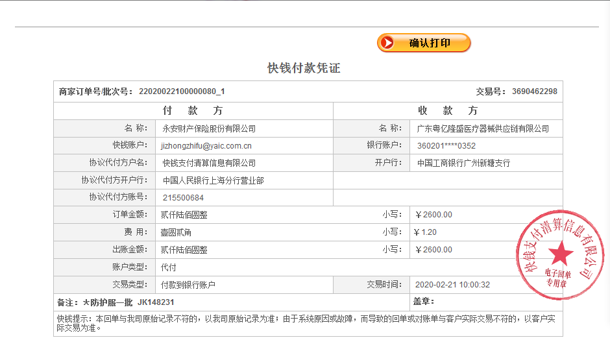Select transaction number 3690462298
610x364 pixels.
[x=534, y=91]
